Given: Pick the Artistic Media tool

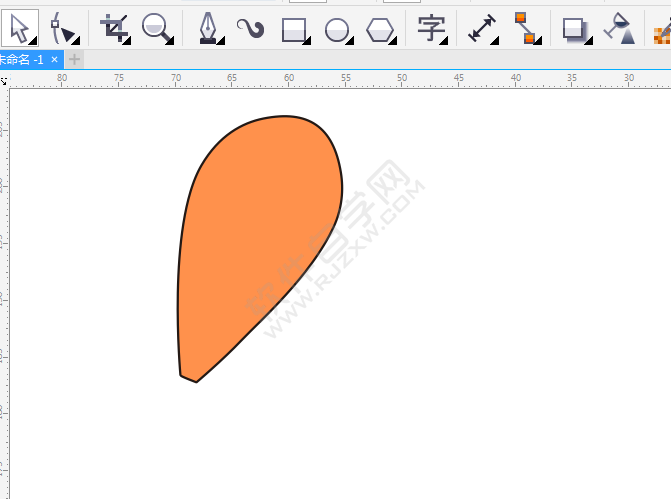Looking at the screenshot, I should (250, 28).
